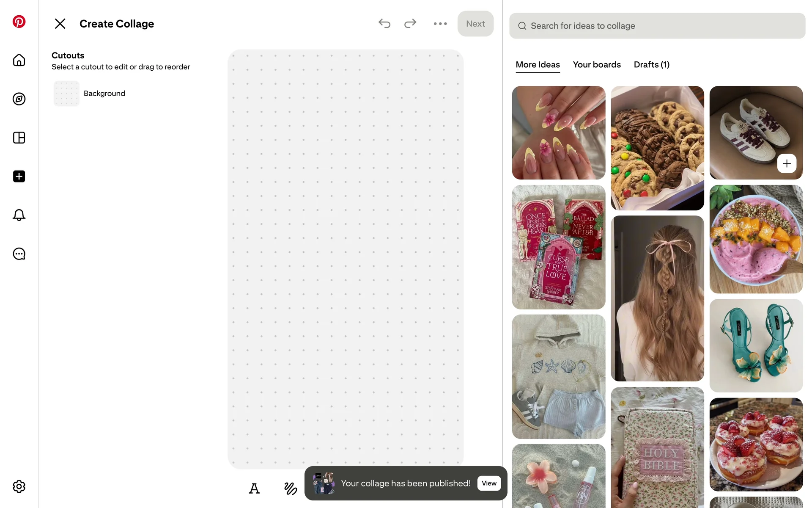The image size is (812, 508).
Task: Click the Create plus icon
Action: (x=19, y=177)
